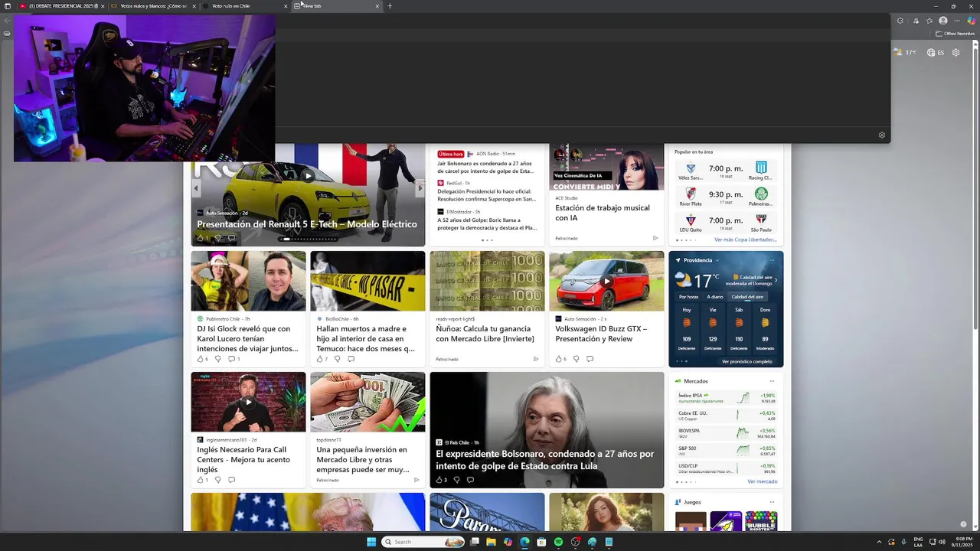The width and height of the screenshot is (980, 551).
Task: Click the ES language selector
Action: pos(936,53)
